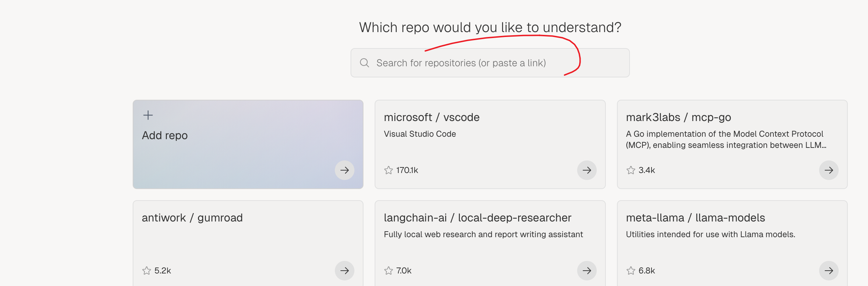
Task: Select the Add repo card
Action: (x=248, y=144)
